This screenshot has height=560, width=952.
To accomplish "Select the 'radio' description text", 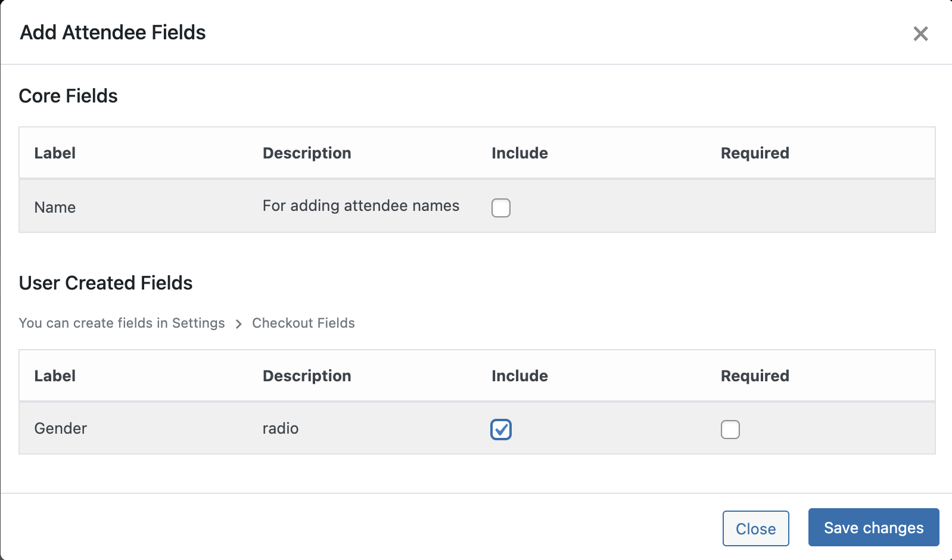I will (x=280, y=428).
